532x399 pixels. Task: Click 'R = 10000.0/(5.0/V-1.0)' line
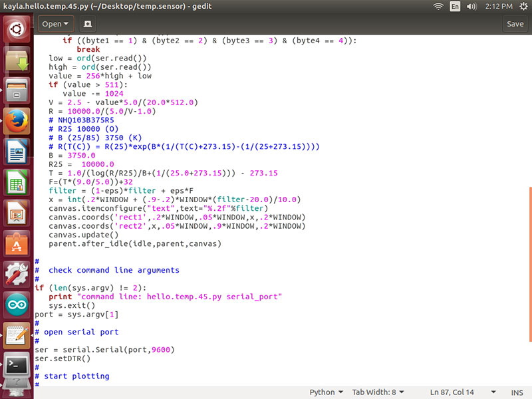pos(102,111)
